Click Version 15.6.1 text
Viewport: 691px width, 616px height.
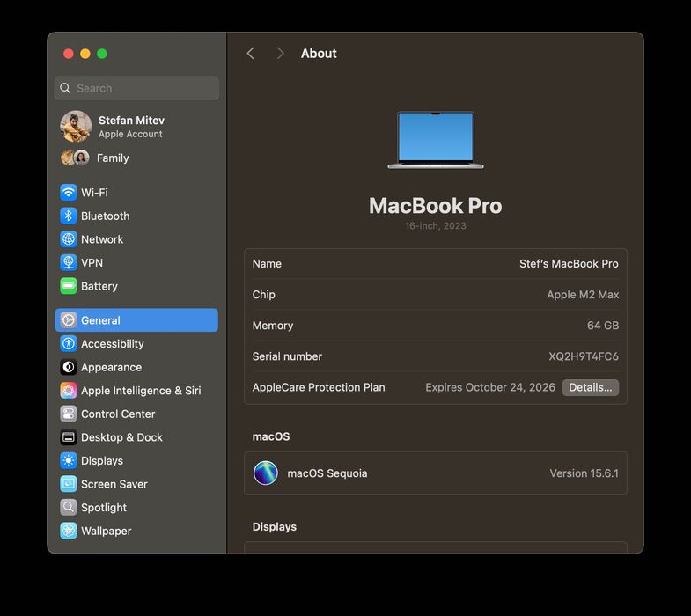point(584,473)
